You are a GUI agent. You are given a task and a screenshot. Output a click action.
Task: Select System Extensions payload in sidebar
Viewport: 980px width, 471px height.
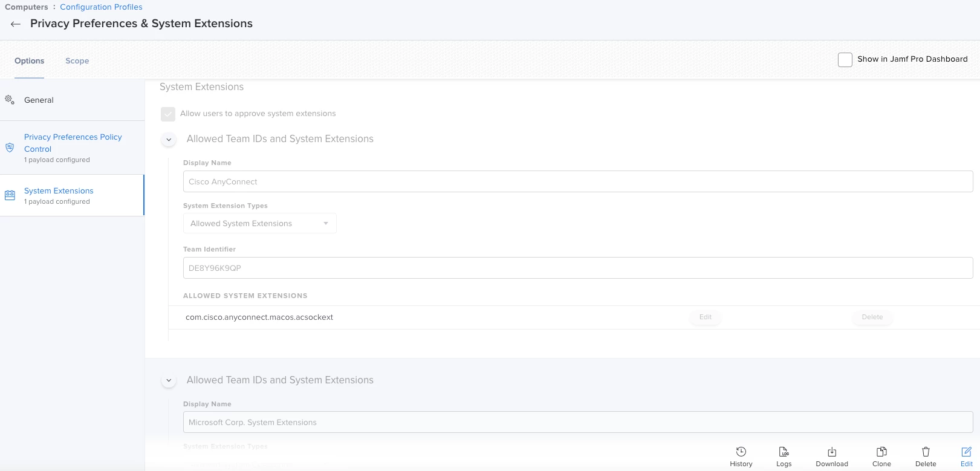[x=72, y=195]
